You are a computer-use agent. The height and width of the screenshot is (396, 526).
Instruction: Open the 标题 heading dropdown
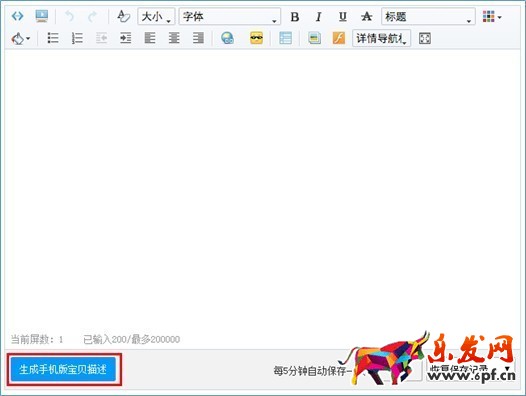point(428,16)
